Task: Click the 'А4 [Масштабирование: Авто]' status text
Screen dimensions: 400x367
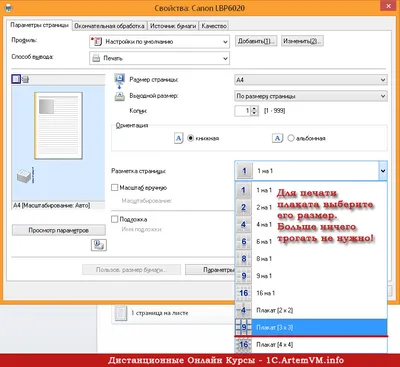Action: [52, 205]
